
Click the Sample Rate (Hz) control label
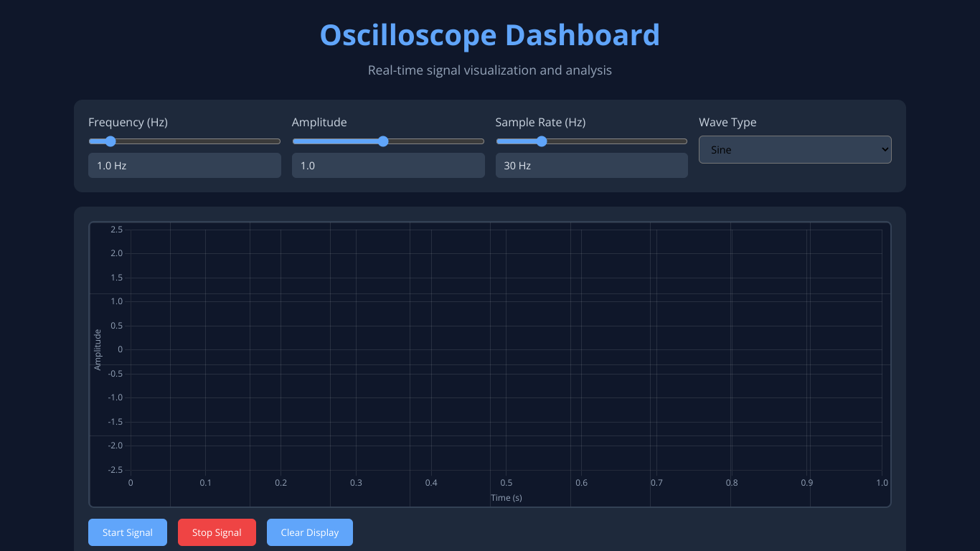[x=540, y=122]
